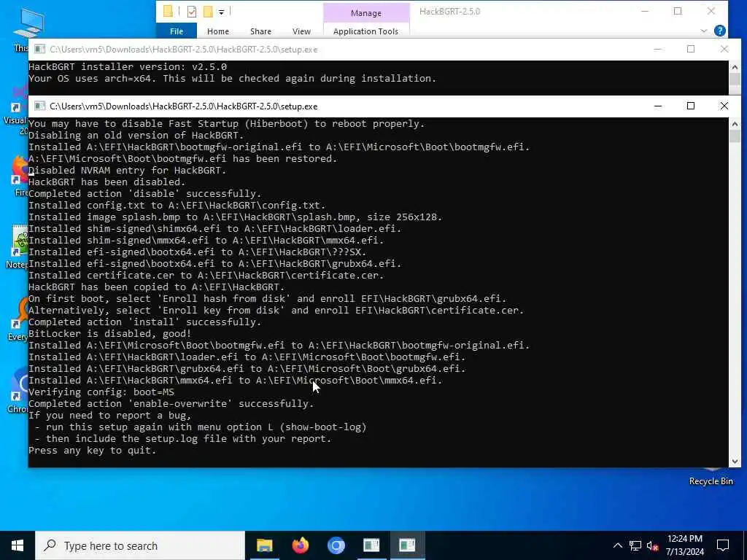This screenshot has height=560, width=747.
Task: Open the Windows Start menu
Action: point(18,545)
